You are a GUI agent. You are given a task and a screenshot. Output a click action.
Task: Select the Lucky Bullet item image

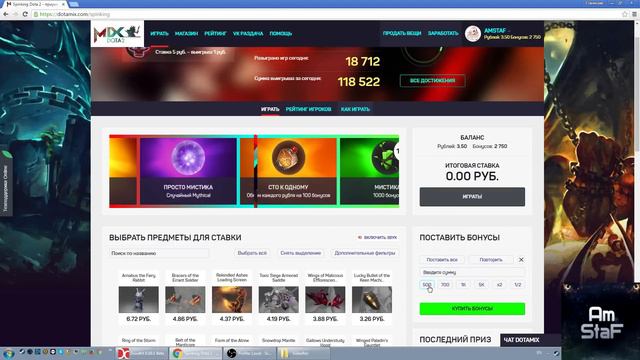pyautogui.click(x=372, y=299)
